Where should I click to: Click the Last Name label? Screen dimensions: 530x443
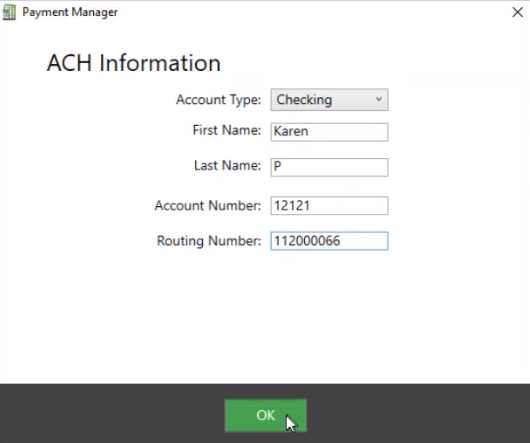click(227, 166)
